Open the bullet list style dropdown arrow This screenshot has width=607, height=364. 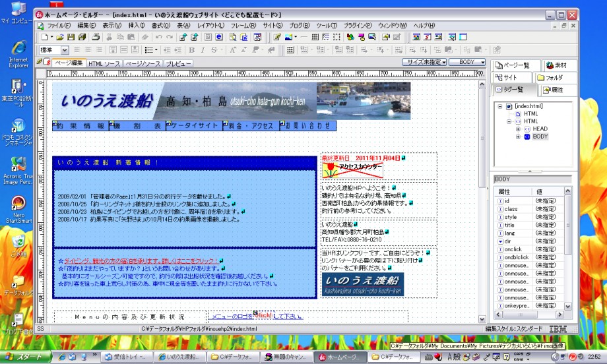(x=156, y=50)
